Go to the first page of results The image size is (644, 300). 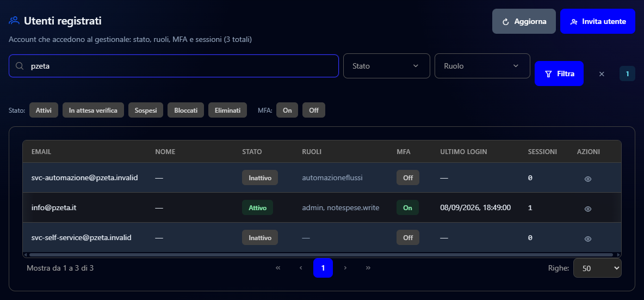click(x=278, y=268)
